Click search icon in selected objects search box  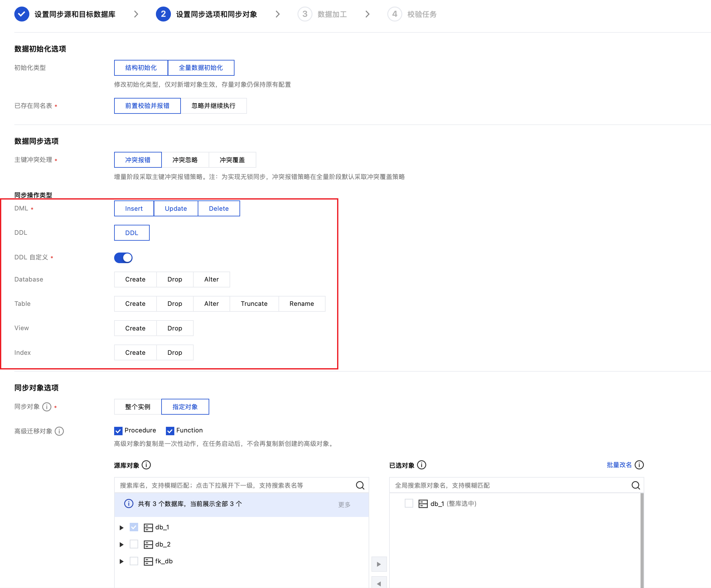coord(636,485)
